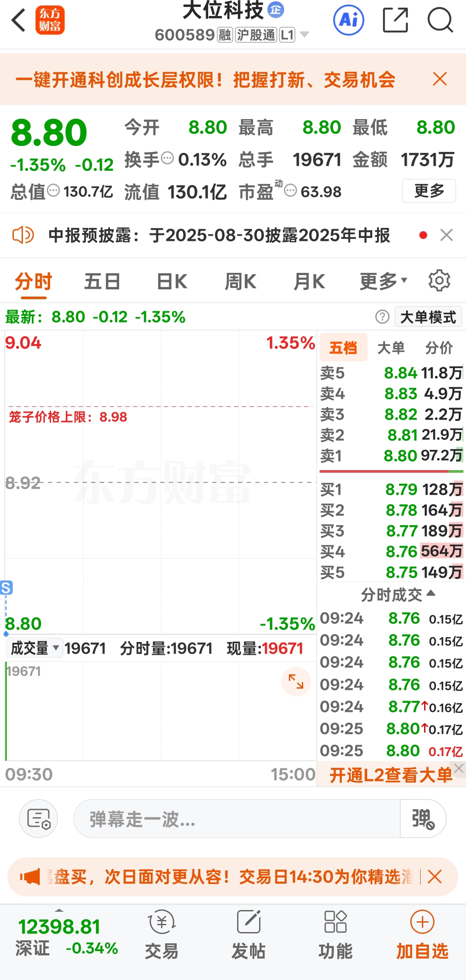This screenshot has height=980, width=466.
Task: Open 功能 features icon
Action: pyautogui.click(x=336, y=935)
